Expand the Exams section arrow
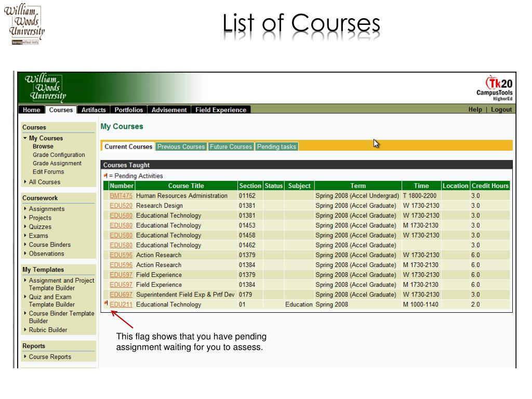532x399 pixels. pos(25,235)
